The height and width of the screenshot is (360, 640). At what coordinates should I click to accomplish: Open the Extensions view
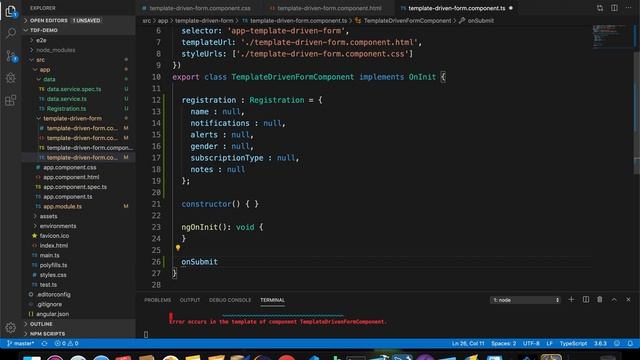click(x=11, y=100)
